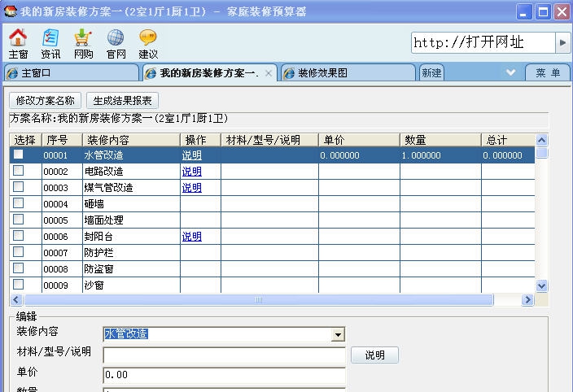Click the 生成结果报表 button
Screen dimensions: 573x392
tap(122, 100)
